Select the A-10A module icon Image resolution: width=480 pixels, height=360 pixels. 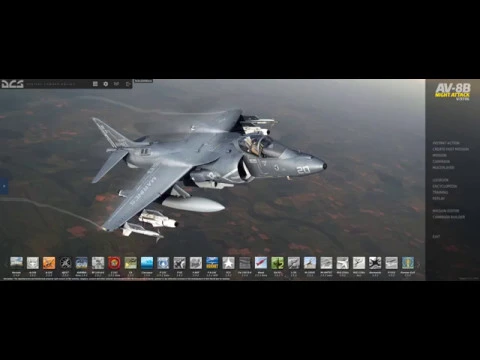coord(33,263)
